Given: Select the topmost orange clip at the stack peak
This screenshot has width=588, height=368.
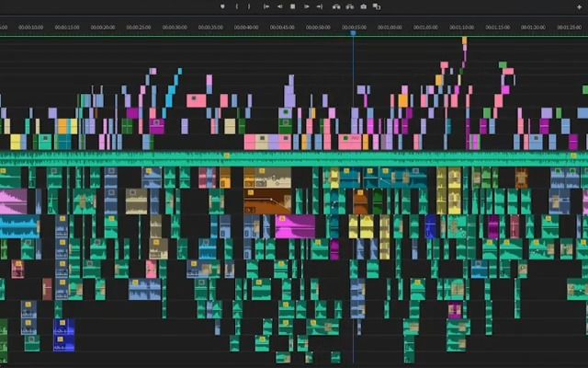Looking at the screenshot, I should (x=465, y=40).
